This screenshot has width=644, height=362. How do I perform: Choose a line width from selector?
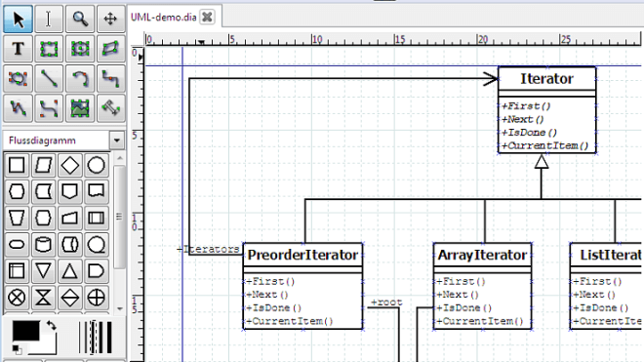click(x=96, y=338)
